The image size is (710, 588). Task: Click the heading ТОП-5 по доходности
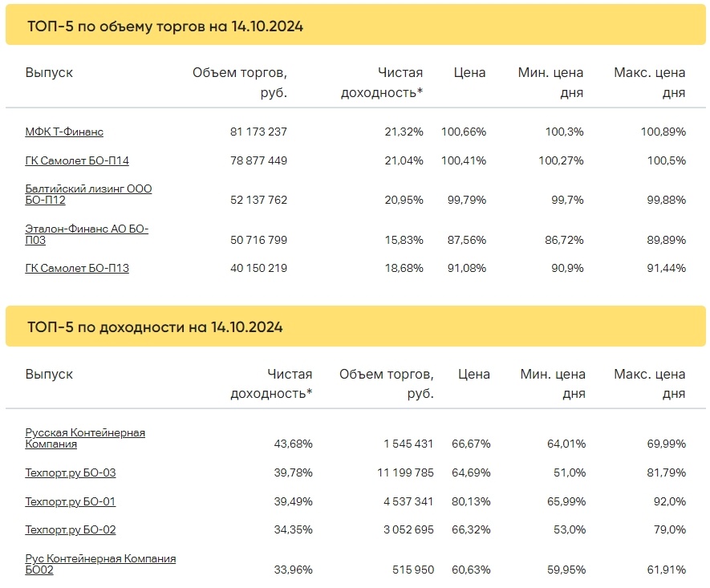pos(155,326)
